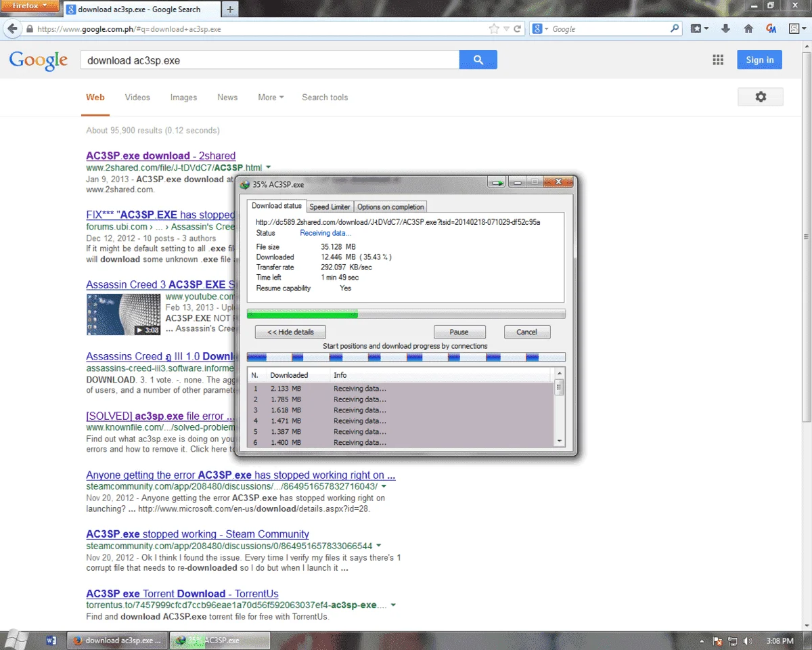Open the S add-on toolbar dropdown
Viewport: 812px width, 650px height.
797,29
